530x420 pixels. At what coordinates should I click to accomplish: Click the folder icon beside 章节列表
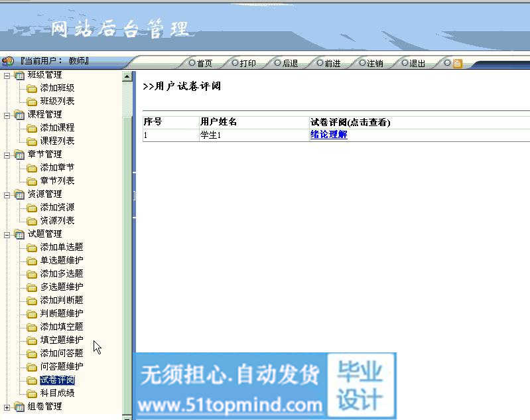point(32,182)
